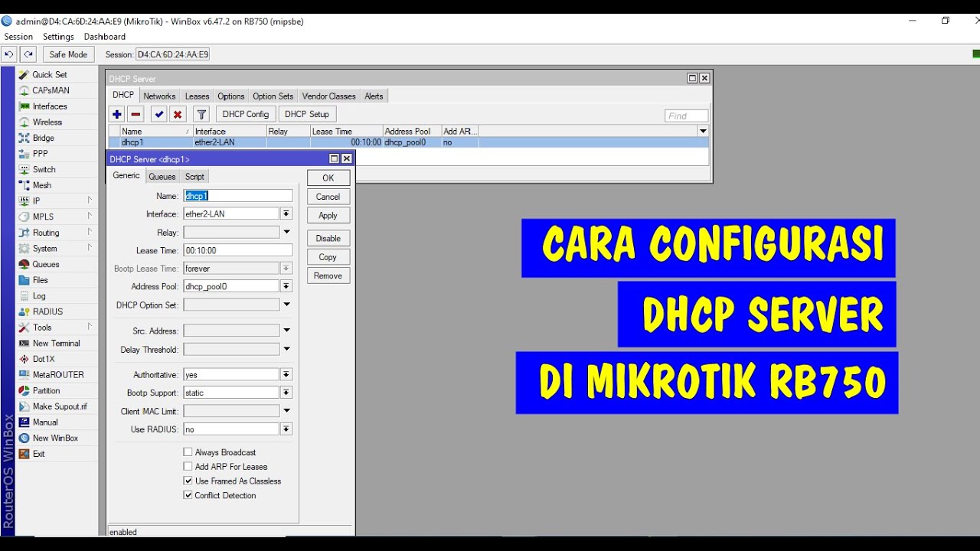Open PPP in the sidebar
980x551 pixels.
coord(40,154)
